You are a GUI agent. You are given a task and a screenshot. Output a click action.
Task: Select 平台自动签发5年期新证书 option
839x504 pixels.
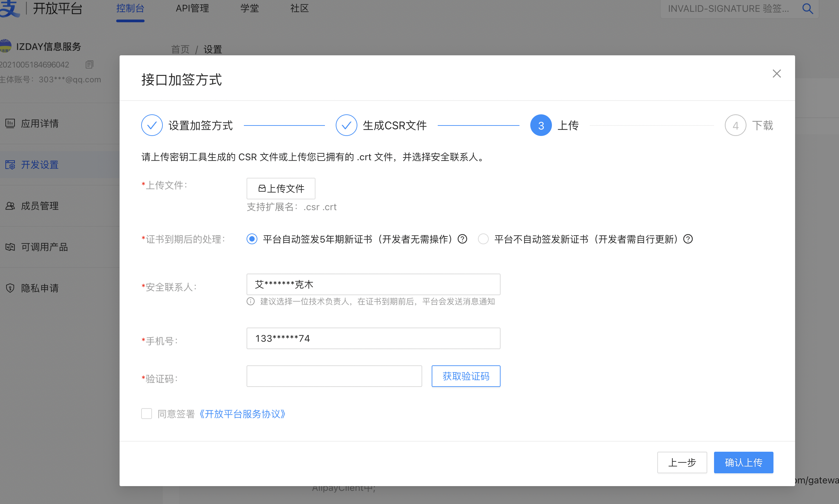(252, 239)
